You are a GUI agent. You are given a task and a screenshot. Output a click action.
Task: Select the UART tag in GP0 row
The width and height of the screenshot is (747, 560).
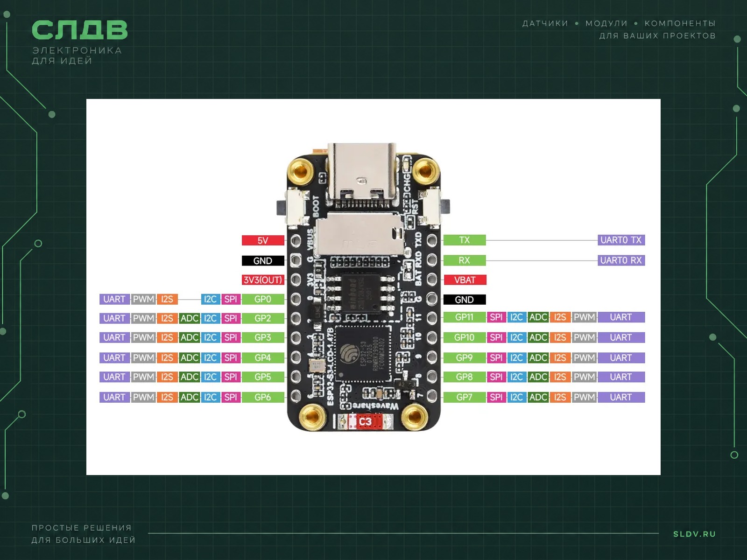(x=114, y=299)
